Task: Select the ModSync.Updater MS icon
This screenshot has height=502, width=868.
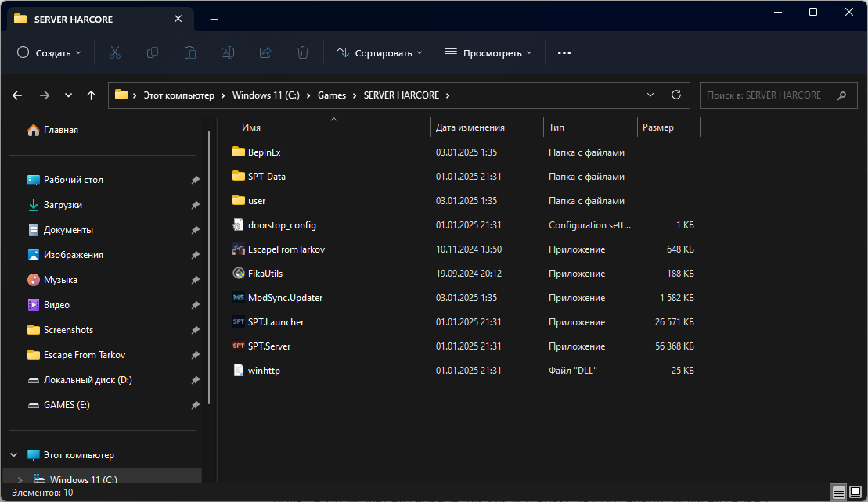Action: [239, 297]
